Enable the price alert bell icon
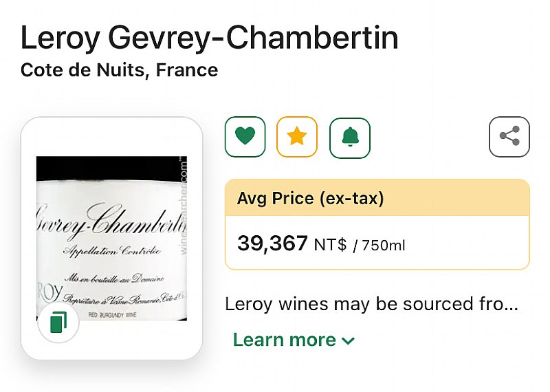 350,138
